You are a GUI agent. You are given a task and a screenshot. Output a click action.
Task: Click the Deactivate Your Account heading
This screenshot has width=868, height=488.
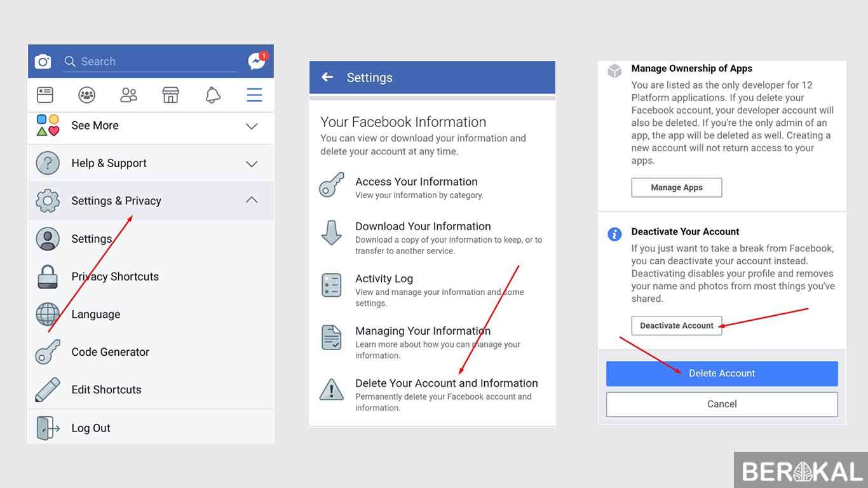(686, 232)
